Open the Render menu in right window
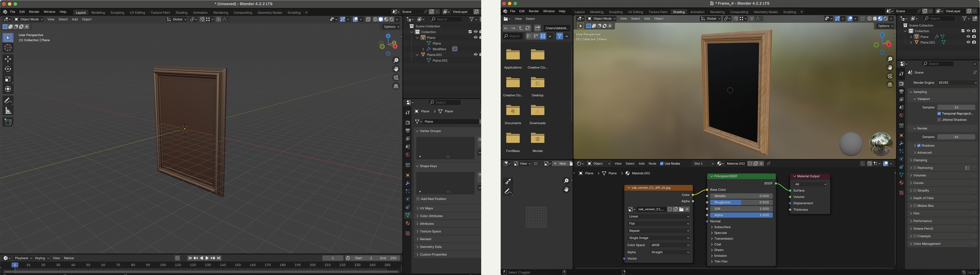The height and width of the screenshot is (275, 980). (533, 11)
